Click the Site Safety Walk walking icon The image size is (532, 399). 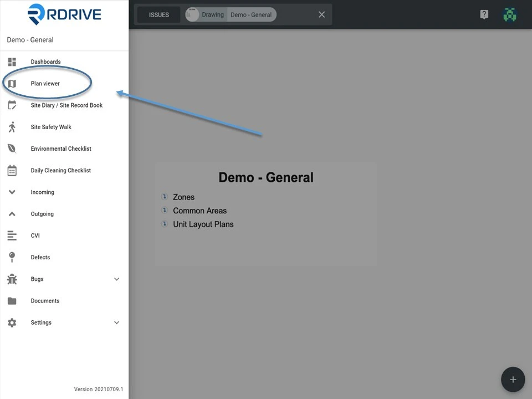12,127
